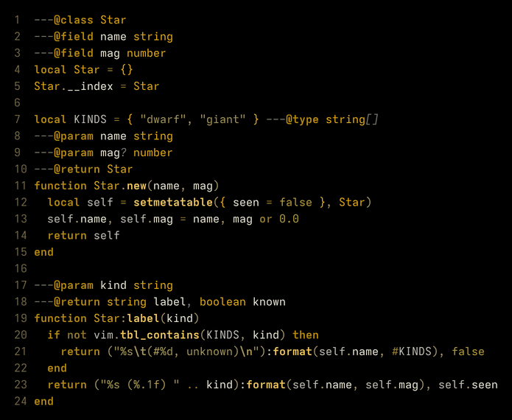The width and height of the screenshot is (512, 420).
Task: Click the end keyword on line 24
Action: pos(43,402)
